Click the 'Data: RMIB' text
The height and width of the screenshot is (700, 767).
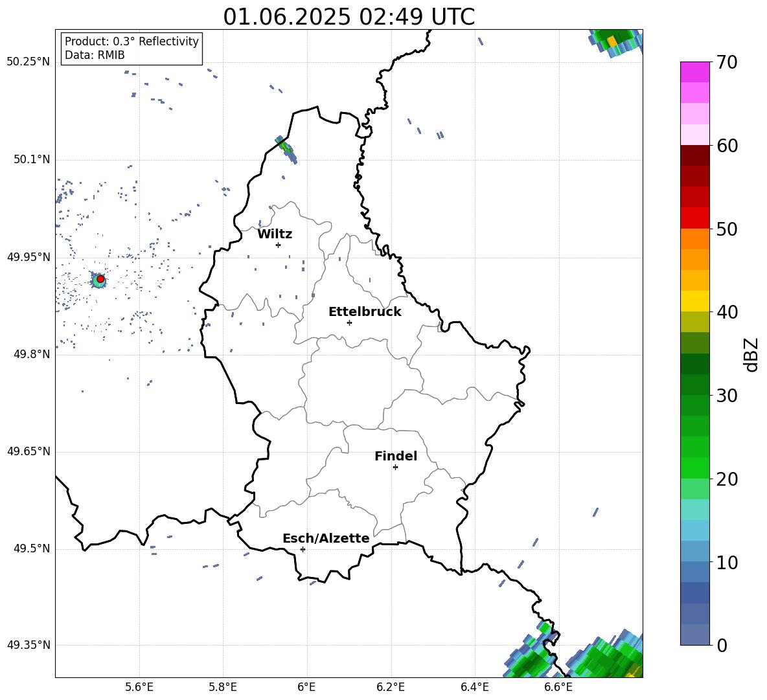click(95, 55)
